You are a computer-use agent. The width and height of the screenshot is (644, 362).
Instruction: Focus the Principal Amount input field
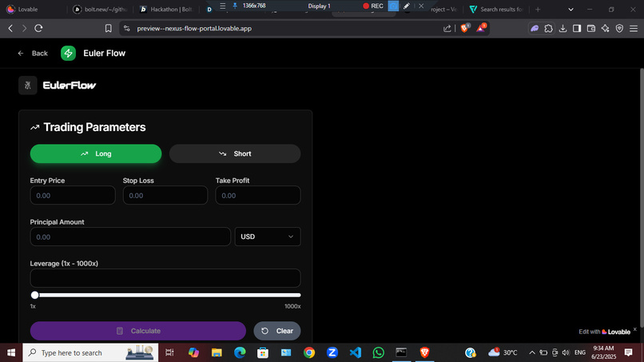click(x=130, y=237)
